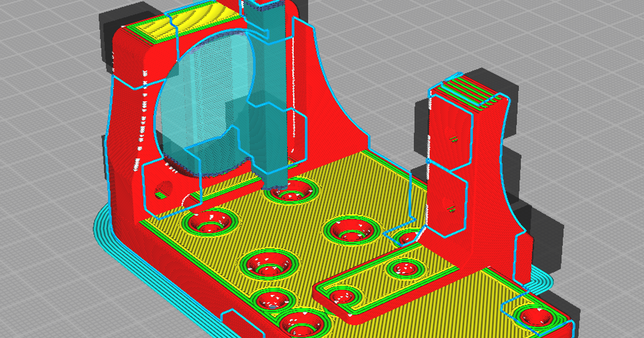This screenshot has height=338, width=644.
Task: Click dark gray block behind left tower top
Action: click(106, 38)
